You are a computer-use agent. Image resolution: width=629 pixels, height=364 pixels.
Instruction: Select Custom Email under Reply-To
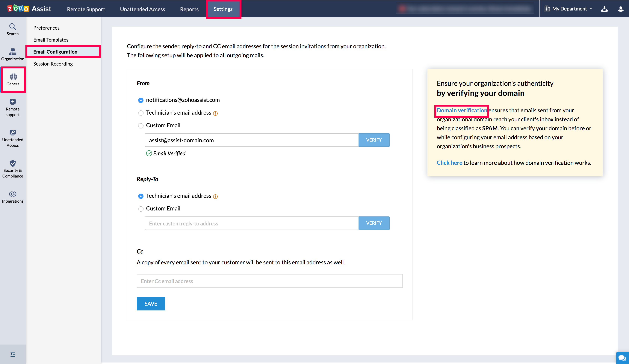pyautogui.click(x=141, y=209)
